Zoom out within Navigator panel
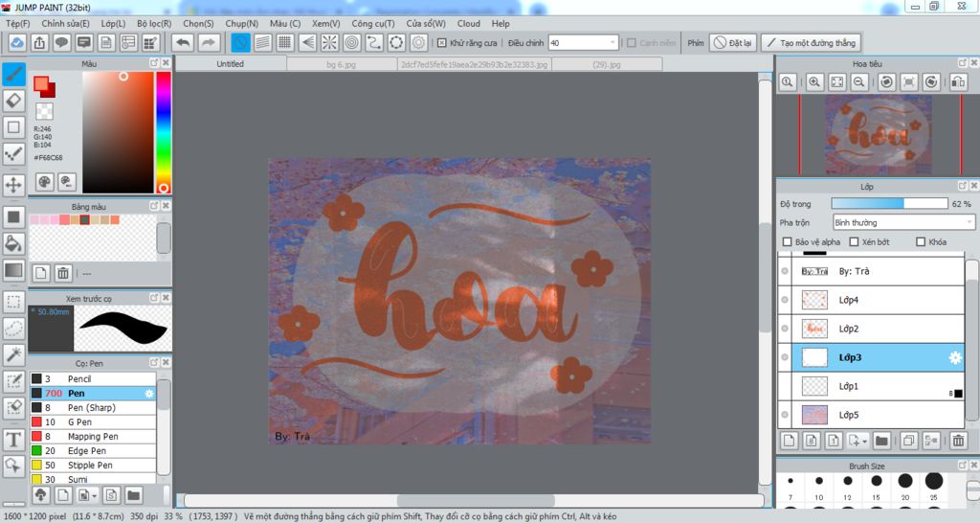This screenshot has height=523, width=980. pyautogui.click(x=859, y=82)
